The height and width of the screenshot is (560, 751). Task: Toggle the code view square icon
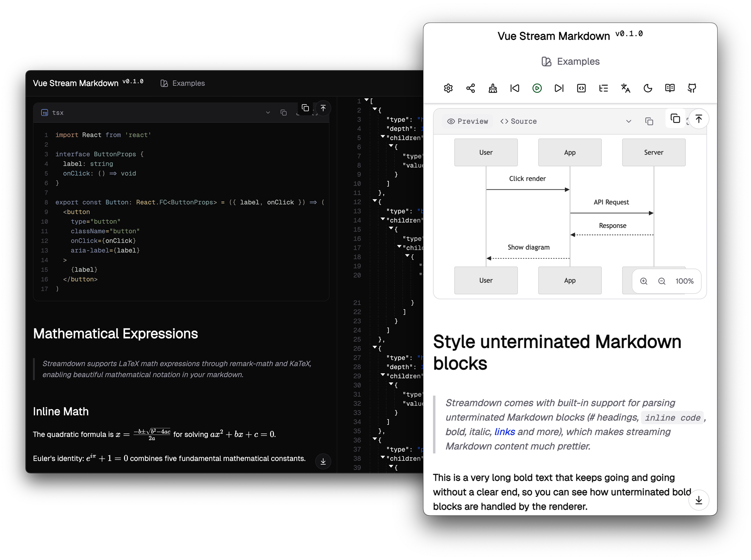point(581,88)
